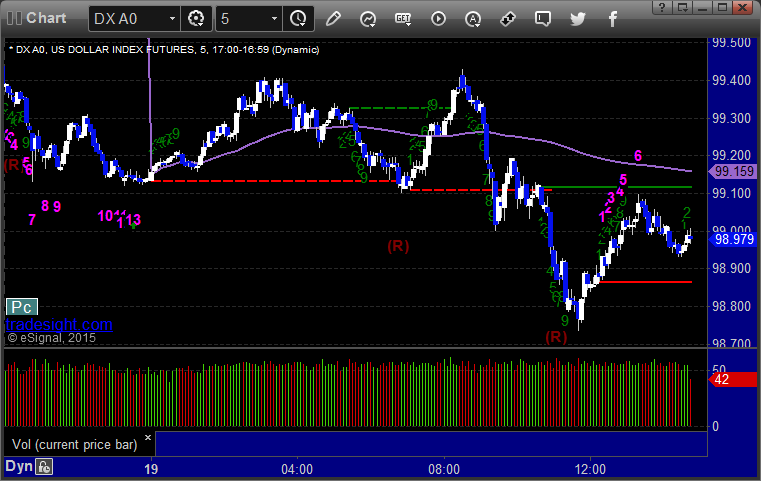This screenshot has height=481, width=761.
Task: Click the chart title DX A0 description
Action: point(165,50)
